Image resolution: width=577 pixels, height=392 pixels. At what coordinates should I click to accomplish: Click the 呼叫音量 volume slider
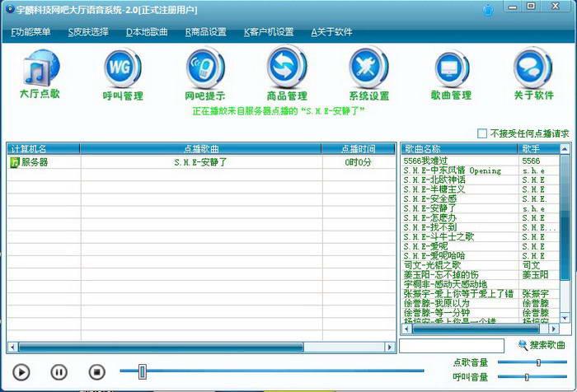click(x=532, y=376)
